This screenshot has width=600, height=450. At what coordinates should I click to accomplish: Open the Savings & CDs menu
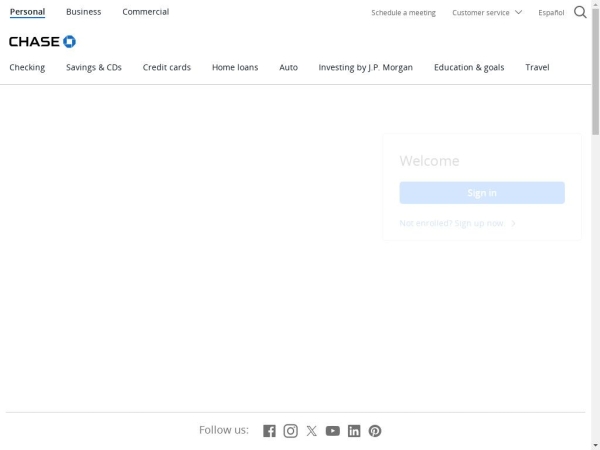[x=94, y=67]
